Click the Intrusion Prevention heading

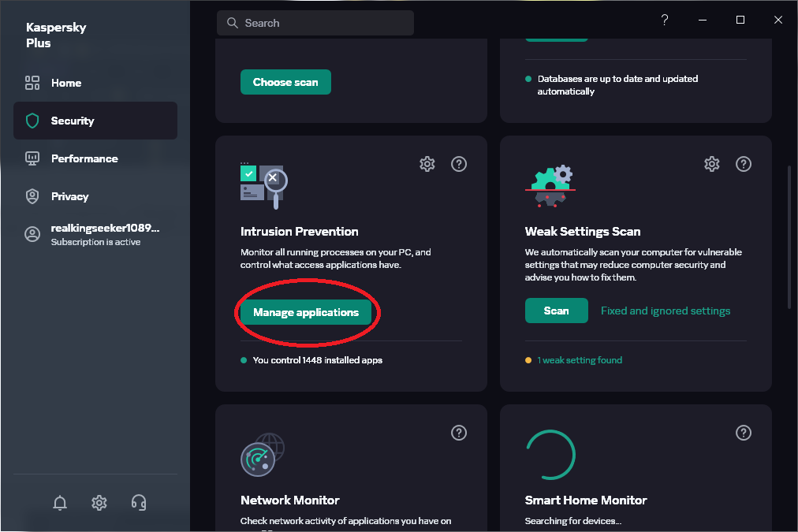[x=300, y=232]
